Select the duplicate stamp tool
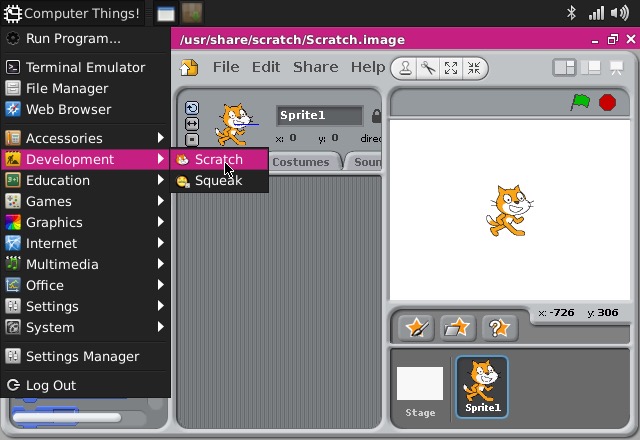Image resolution: width=640 pixels, height=440 pixels. [405, 68]
